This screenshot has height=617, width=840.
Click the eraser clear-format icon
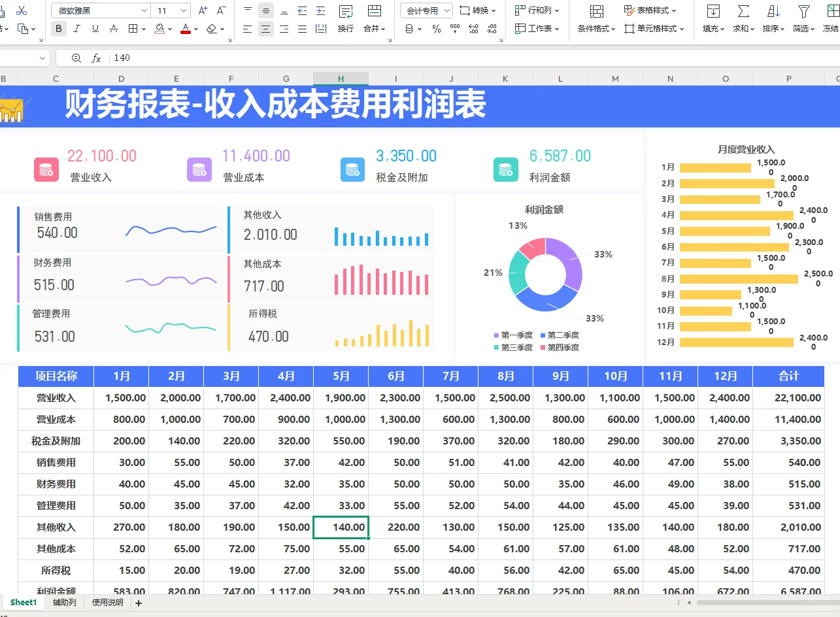pyautogui.click(x=211, y=29)
